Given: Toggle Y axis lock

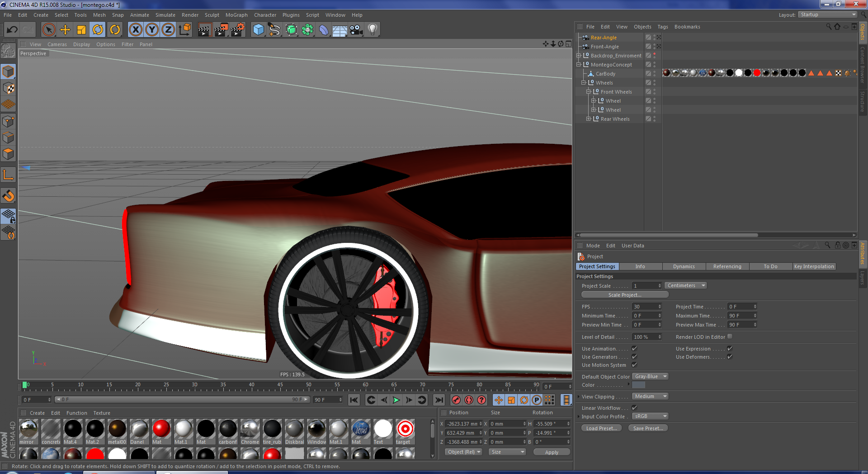Looking at the screenshot, I should point(152,30).
